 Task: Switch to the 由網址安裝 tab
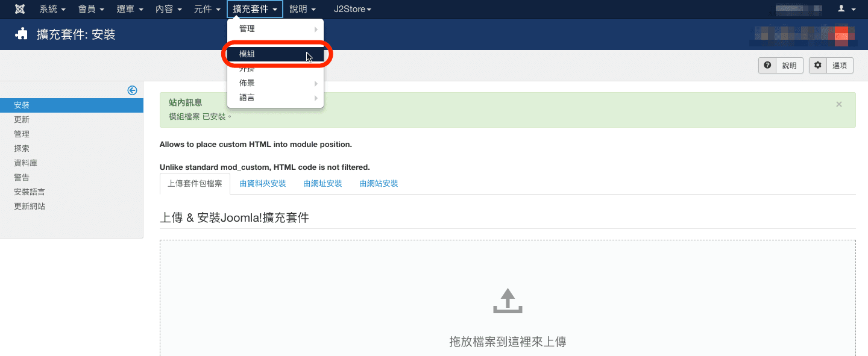coord(322,183)
